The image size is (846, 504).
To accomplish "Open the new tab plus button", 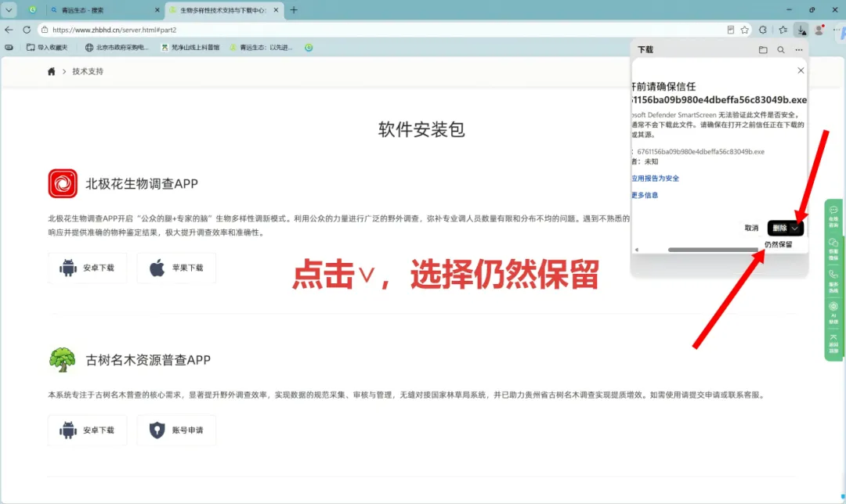I will tap(294, 9).
